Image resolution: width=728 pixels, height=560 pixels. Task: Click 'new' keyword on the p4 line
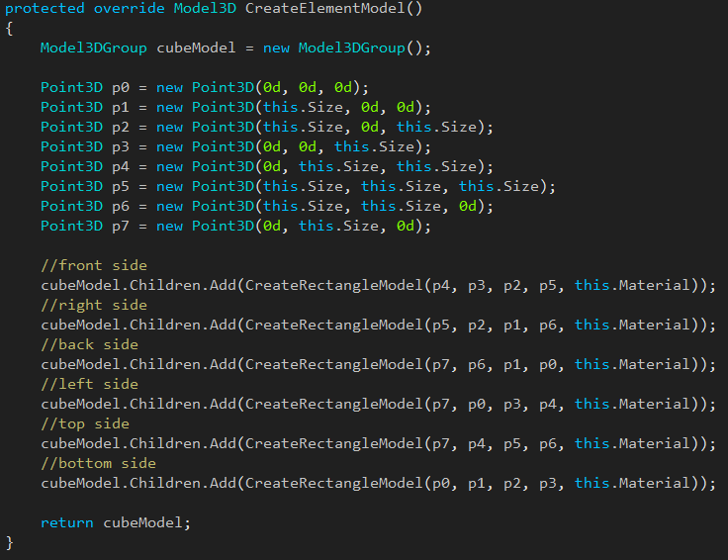coord(169,166)
